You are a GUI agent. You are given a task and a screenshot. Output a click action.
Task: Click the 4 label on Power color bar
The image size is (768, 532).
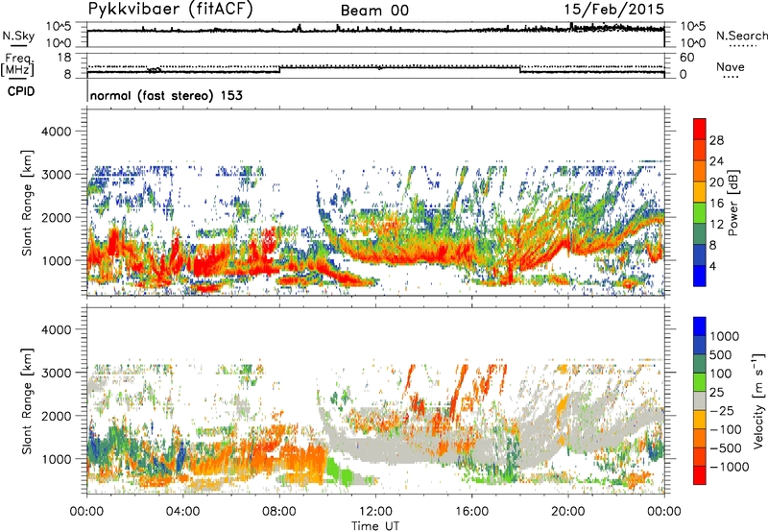pyautogui.click(x=712, y=267)
